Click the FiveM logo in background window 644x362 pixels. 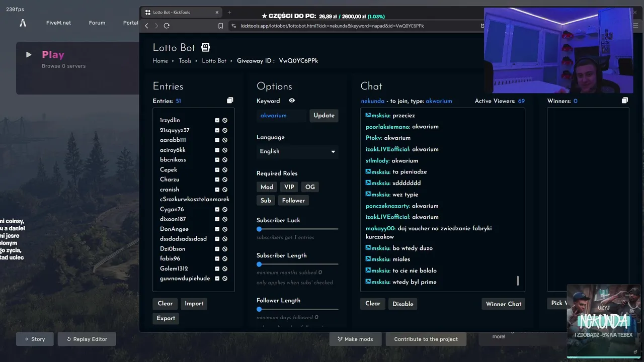[23, 23]
